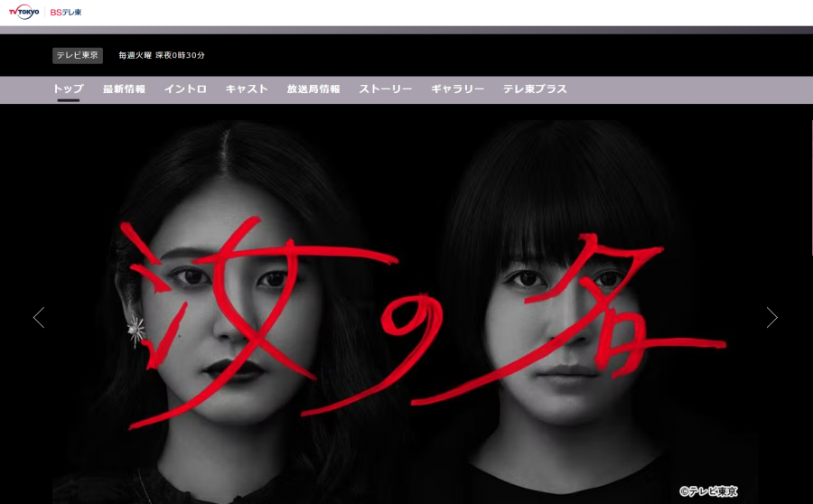Click the silver earring on left woman

tap(138, 331)
